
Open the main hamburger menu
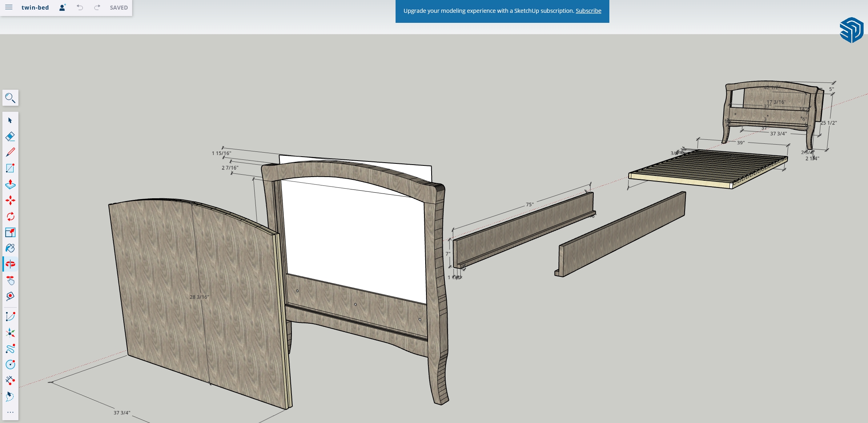tap(9, 7)
